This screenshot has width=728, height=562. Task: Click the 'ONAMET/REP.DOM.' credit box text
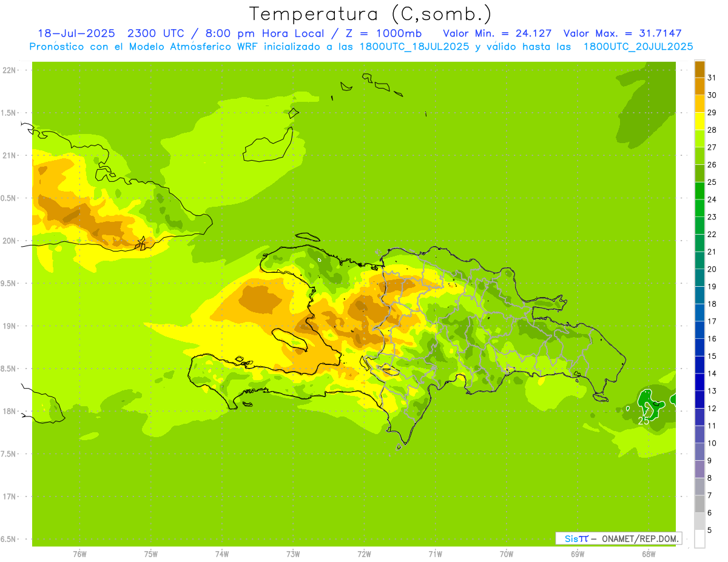point(639,538)
